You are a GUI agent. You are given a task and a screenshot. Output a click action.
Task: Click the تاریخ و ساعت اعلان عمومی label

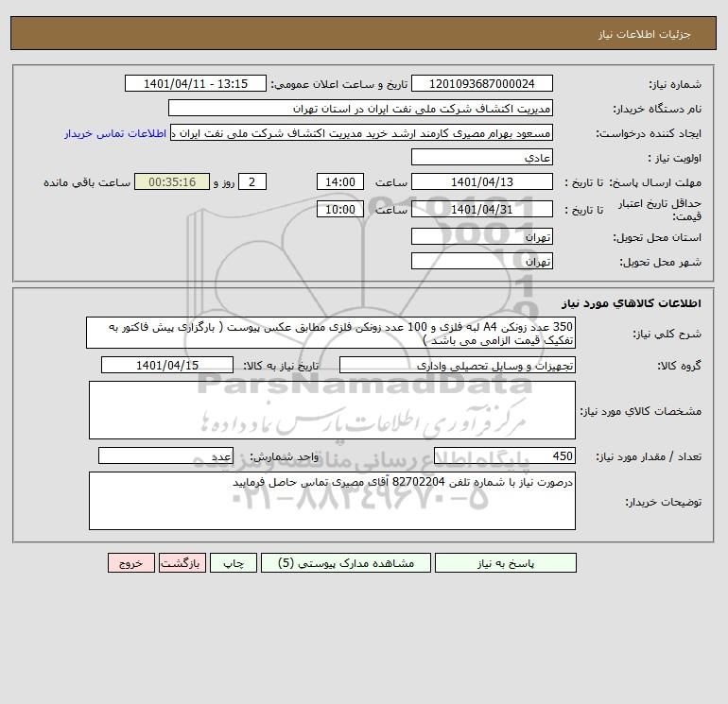point(338,84)
